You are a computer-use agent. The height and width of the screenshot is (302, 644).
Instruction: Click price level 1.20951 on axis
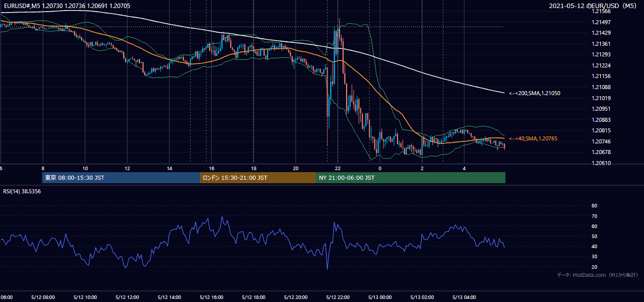(x=601, y=109)
